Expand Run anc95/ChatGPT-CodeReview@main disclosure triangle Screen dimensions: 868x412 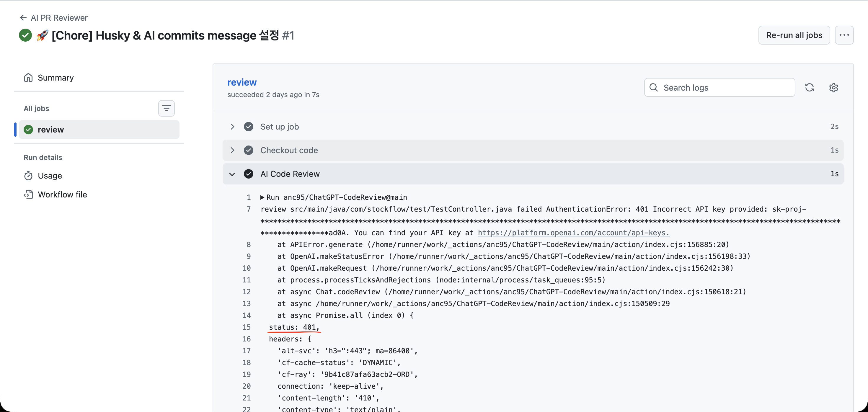coord(262,197)
